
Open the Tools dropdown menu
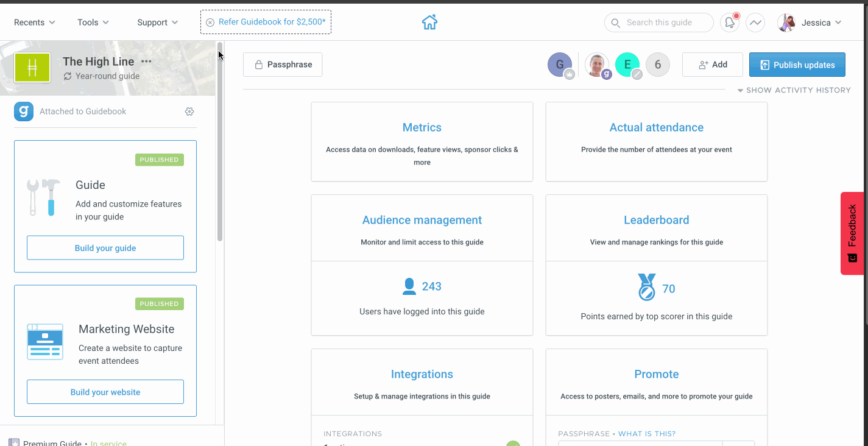pos(93,23)
